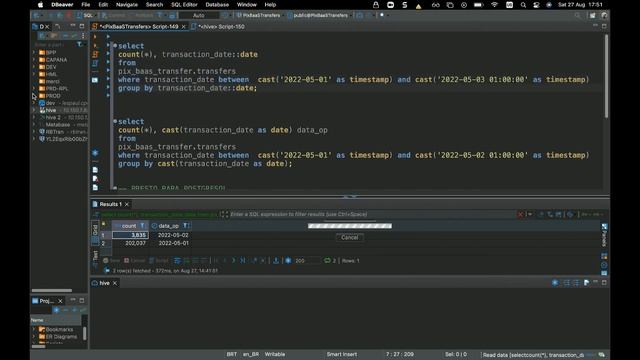
Task: Expand the DEV folder
Action: [x=34, y=67]
